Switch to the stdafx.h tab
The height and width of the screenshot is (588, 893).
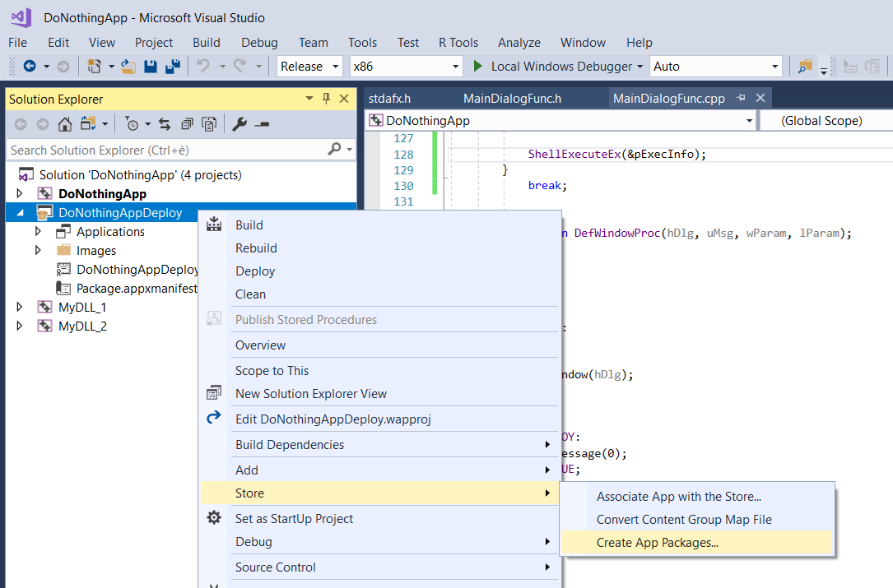[x=389, y=99]
